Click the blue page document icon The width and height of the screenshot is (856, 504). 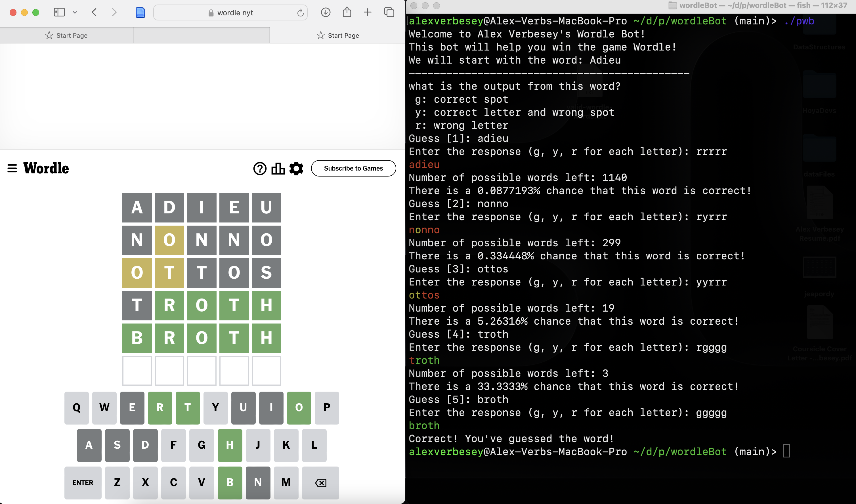click(140, 12)
